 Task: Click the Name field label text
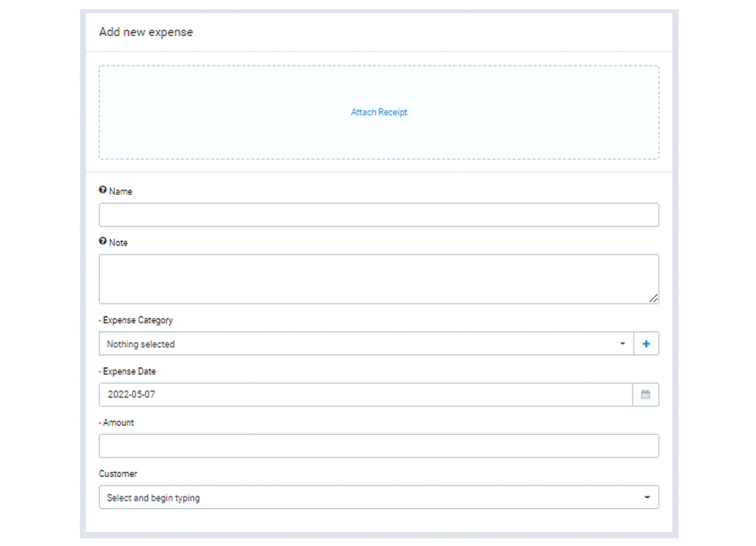click(x=121, y=192)
